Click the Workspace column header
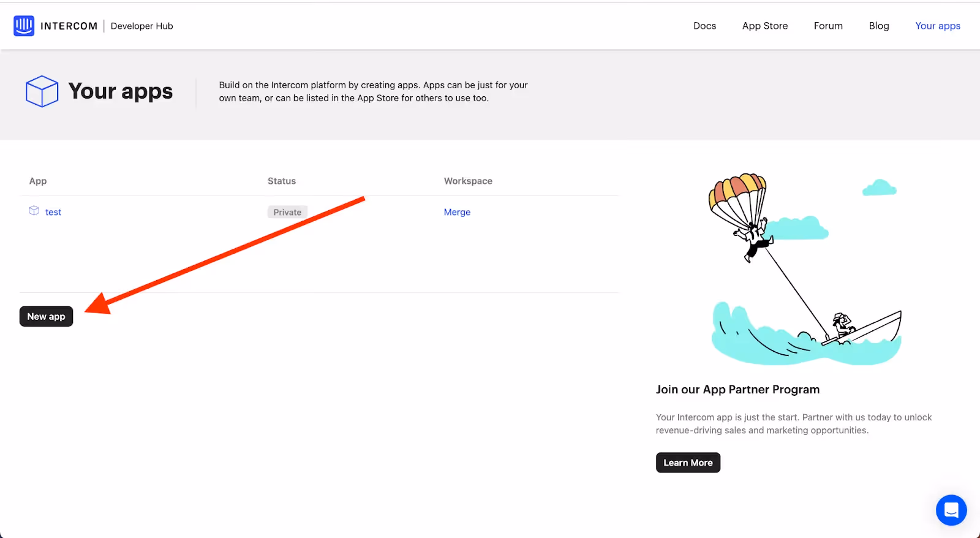This screenshot has width=980, height=538. pos(468,181)
